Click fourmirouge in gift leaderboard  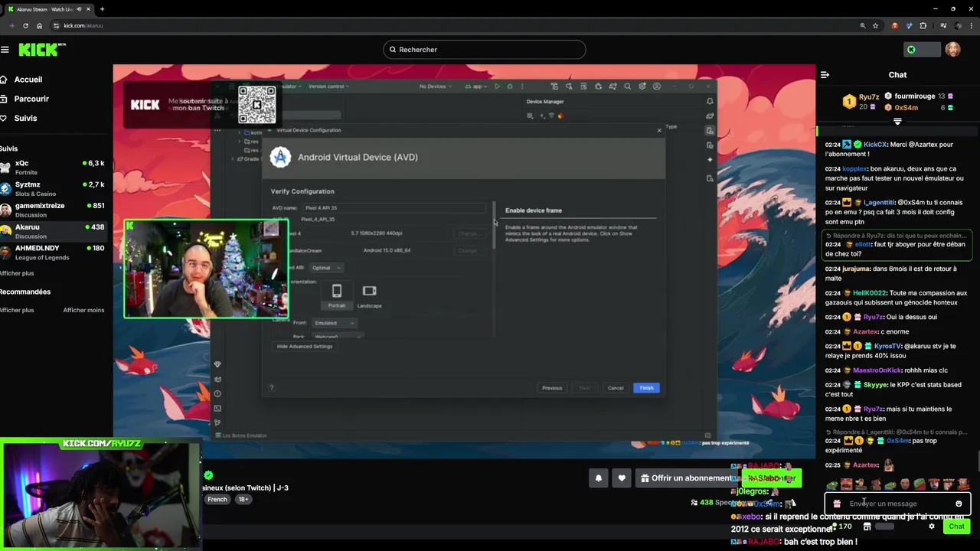point(914,96)
